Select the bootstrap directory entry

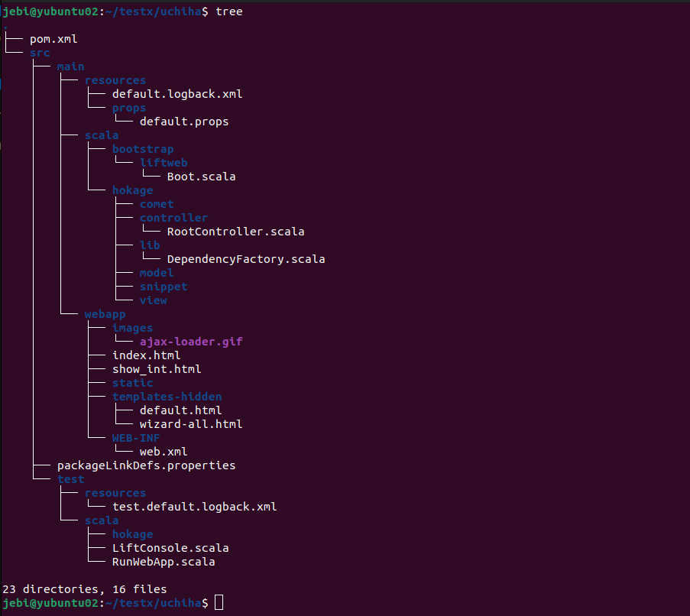click(143, 149)
